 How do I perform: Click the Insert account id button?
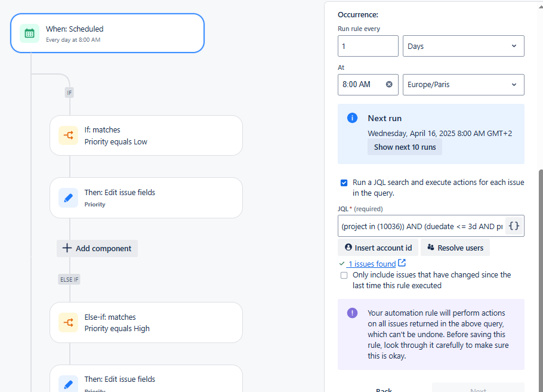378,248
